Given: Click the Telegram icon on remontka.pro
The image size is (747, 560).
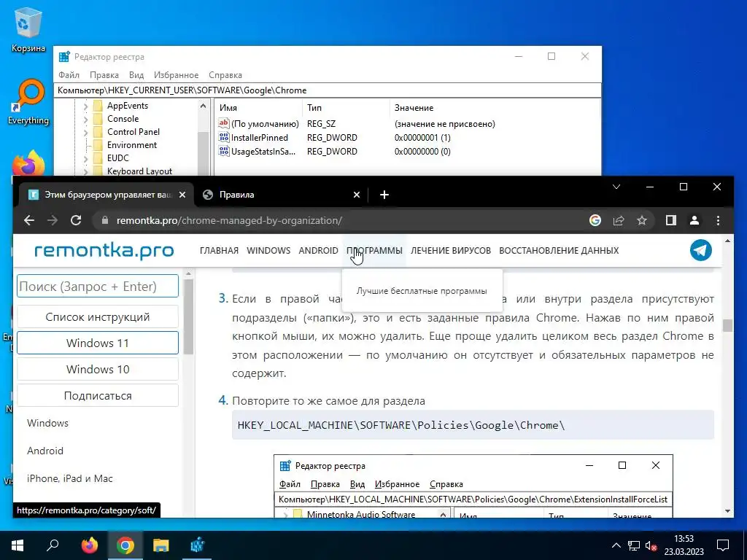Looking at the screenshot, I should (x=701, y=250).
